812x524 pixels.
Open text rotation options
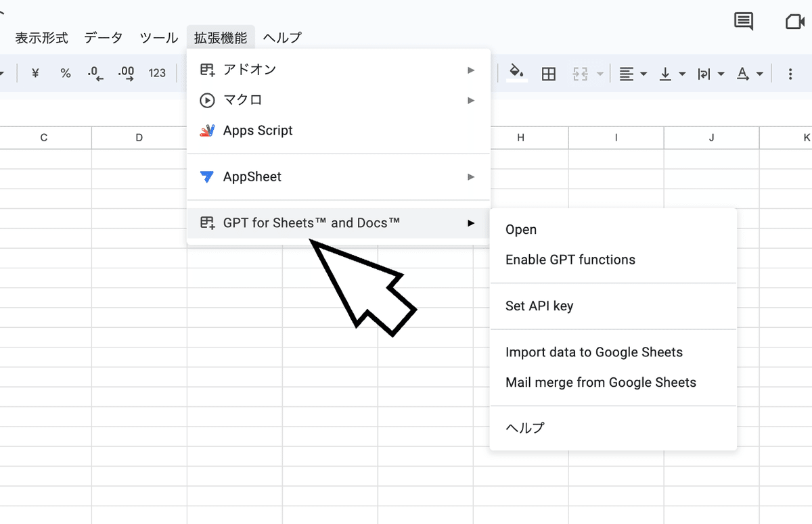tap(750, 74)
